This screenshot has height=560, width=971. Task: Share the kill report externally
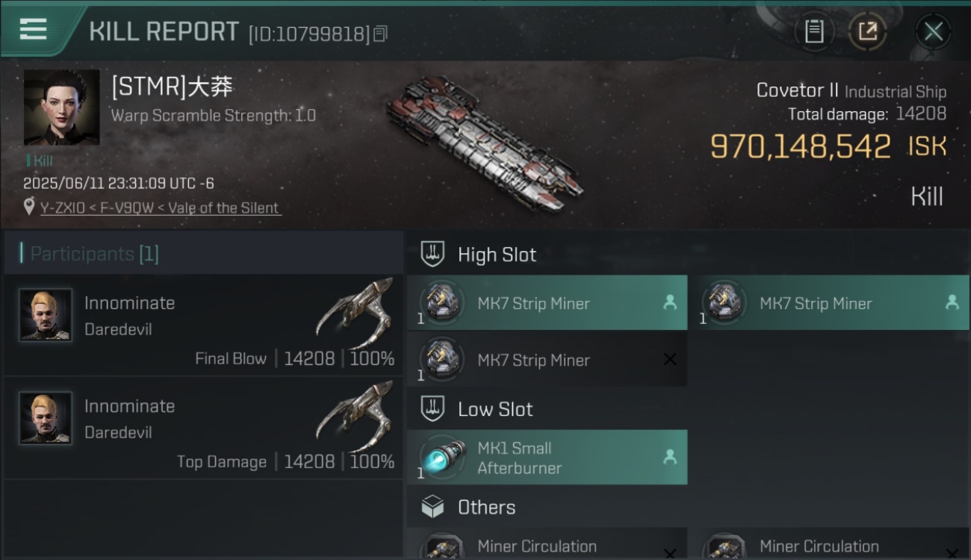pos(867,31)
